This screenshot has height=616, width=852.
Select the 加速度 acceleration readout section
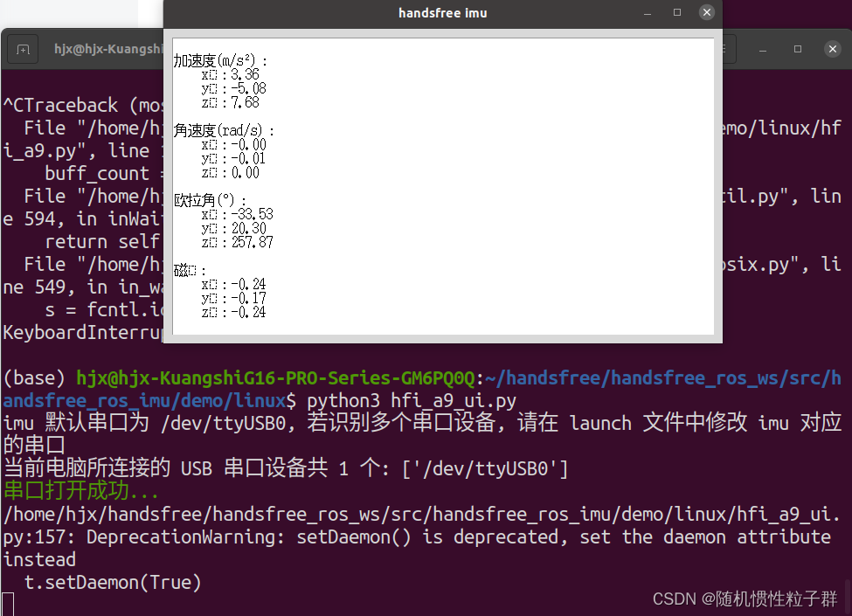point(232,80)
